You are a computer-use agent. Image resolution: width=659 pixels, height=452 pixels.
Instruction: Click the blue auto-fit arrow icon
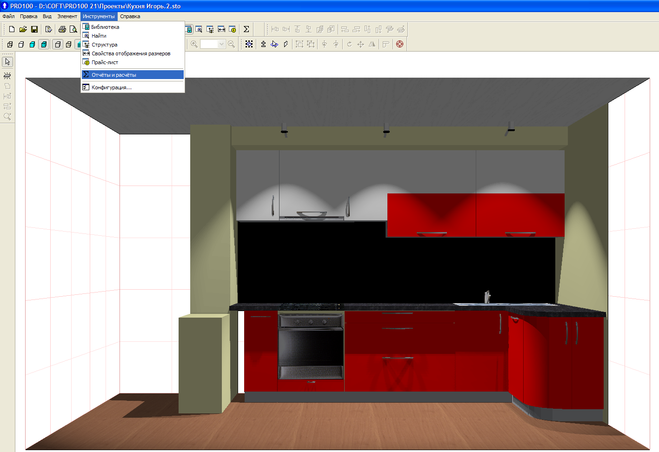[274, 44]
